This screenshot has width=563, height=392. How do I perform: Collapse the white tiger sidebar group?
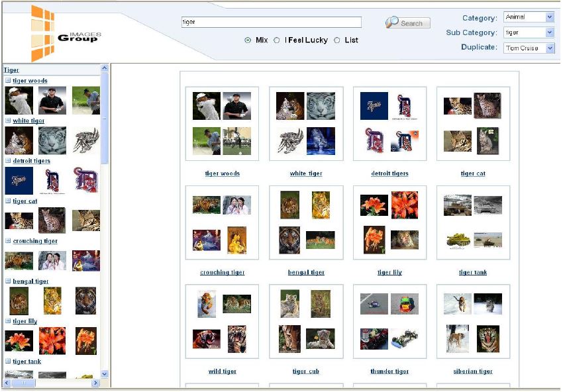[8, 121]
